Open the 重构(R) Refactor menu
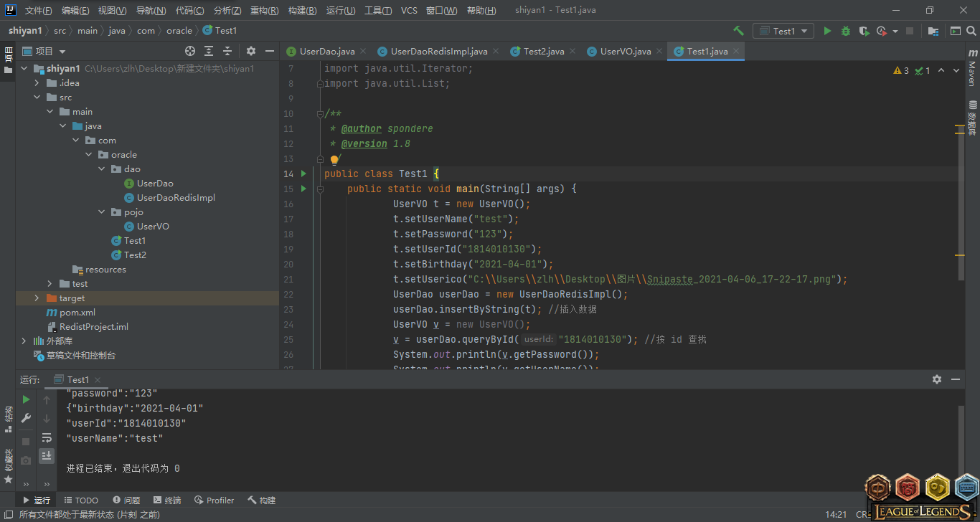 (x=264, y=11)
